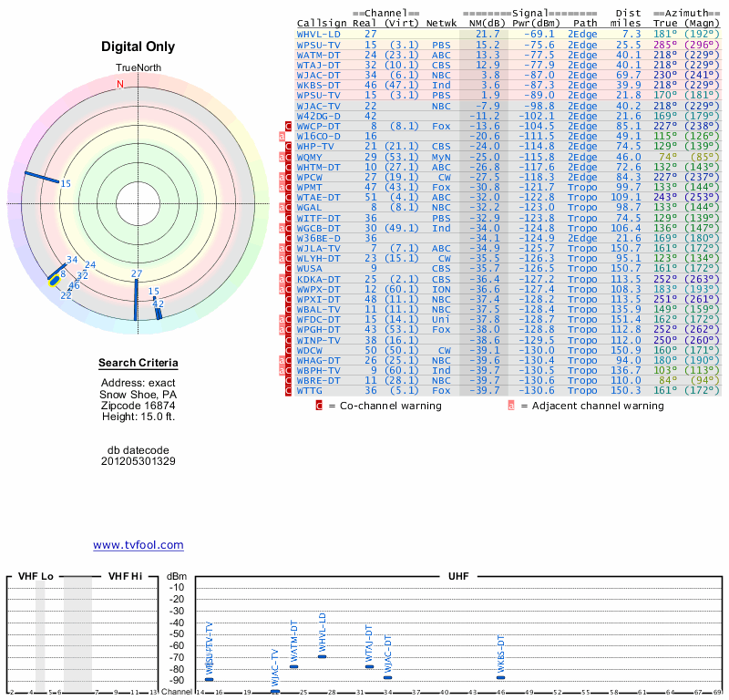Click co-channel warning icon beside WWCP-DT
The width and height of the screenshot is (729, 700).
click(289, 127)
